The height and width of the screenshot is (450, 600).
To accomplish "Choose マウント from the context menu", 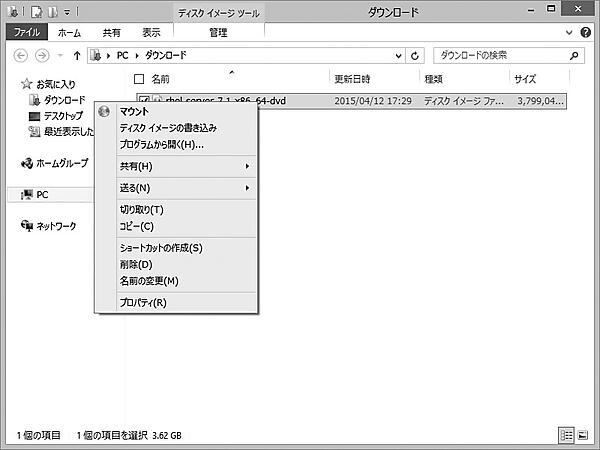I will coord(134,111).
